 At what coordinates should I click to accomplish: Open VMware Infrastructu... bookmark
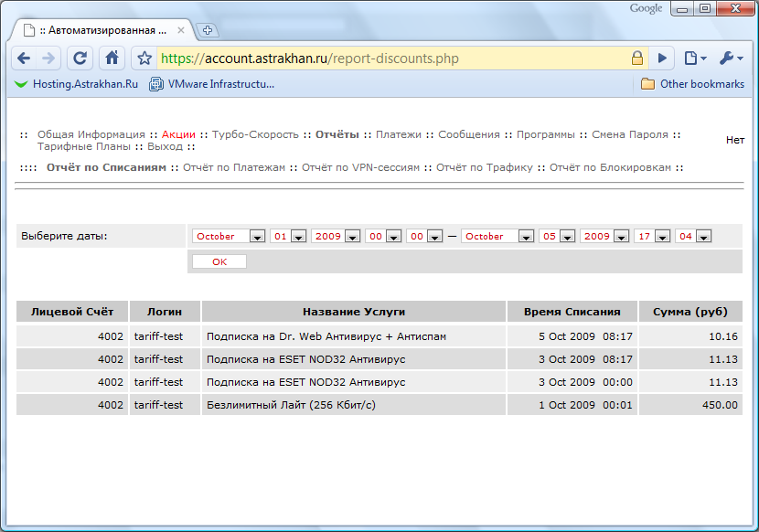pyautogui.click(x=211, y=84)
